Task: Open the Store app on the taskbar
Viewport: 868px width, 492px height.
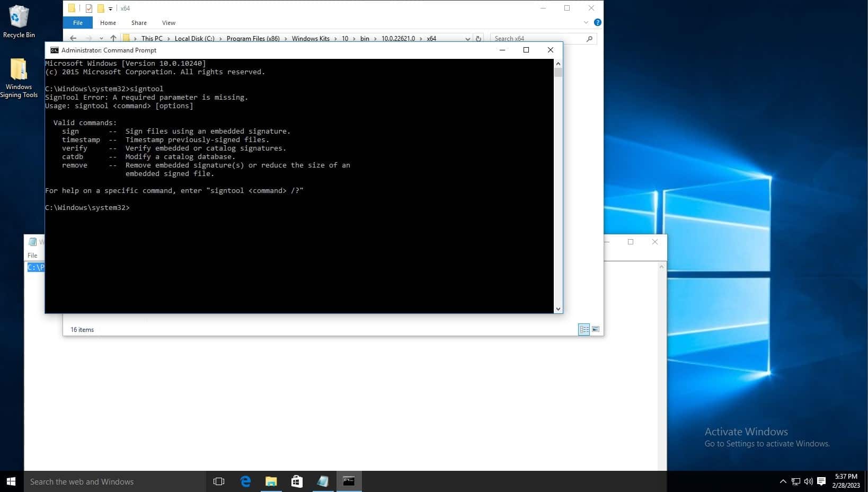Action: coord(297,481)
